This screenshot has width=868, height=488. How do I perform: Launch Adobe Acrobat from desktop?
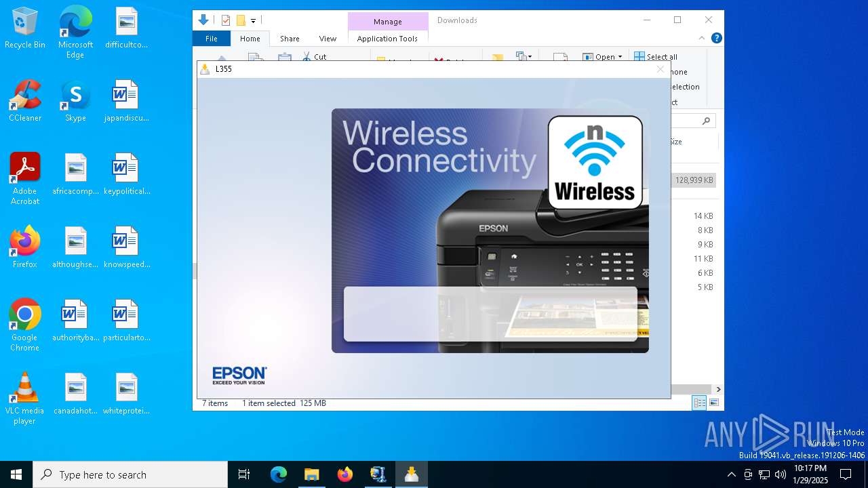(x=25, y=179)
